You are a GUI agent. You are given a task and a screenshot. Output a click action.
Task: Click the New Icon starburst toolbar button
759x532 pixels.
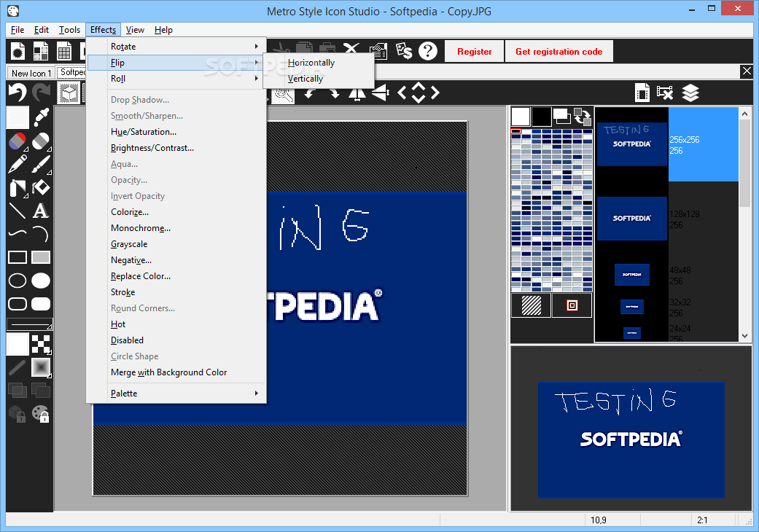click(x=18, y=51)
